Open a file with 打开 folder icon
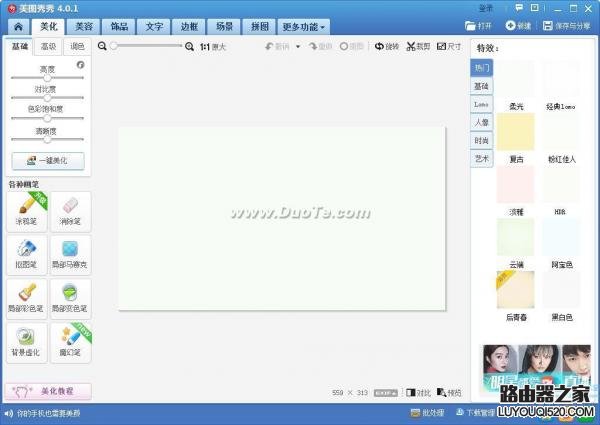The image size is (600, 425). 478,26
